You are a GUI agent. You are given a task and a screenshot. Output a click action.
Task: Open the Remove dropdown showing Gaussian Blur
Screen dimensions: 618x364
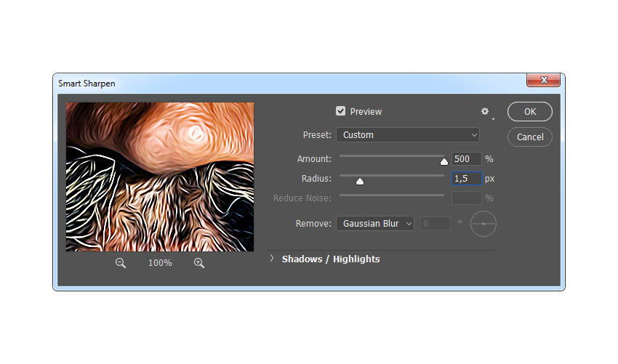click(375, 223)
